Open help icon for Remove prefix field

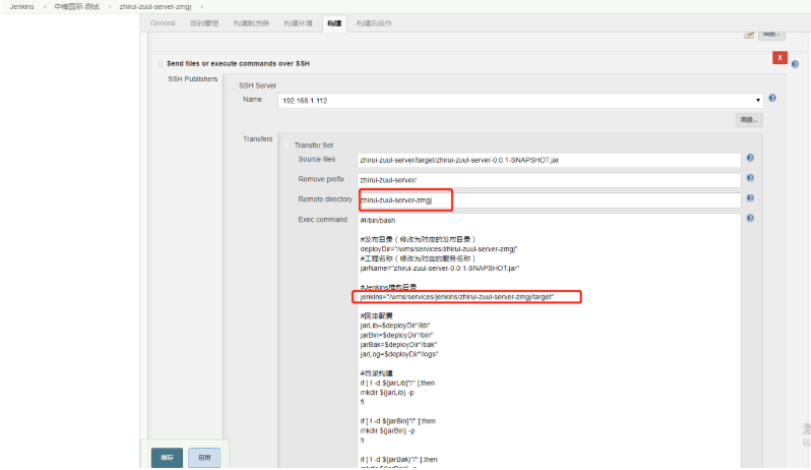(750, 178)
